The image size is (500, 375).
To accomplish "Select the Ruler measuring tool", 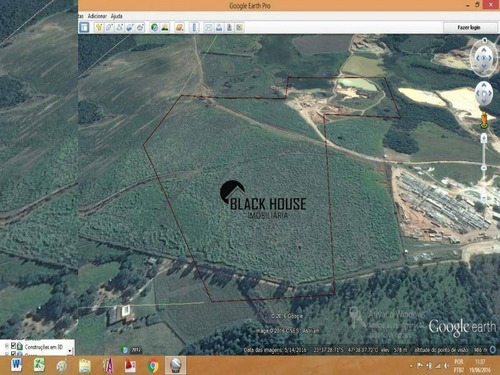I will tap(194, 27).
